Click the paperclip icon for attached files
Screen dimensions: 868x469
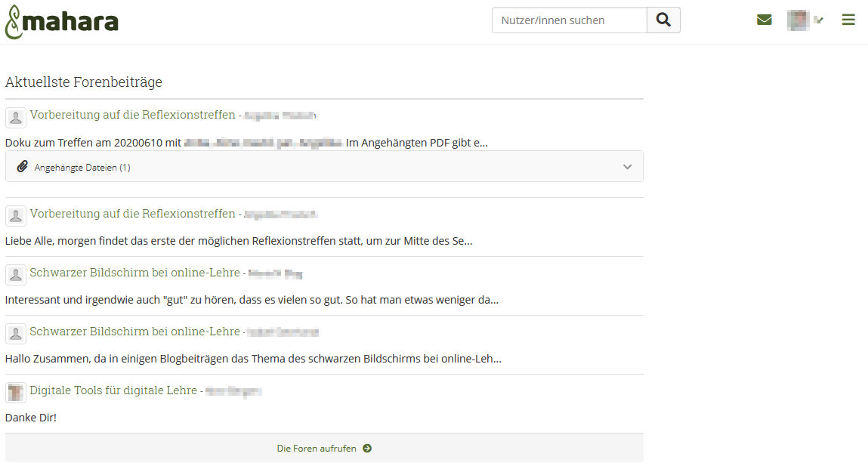point(22,166)
